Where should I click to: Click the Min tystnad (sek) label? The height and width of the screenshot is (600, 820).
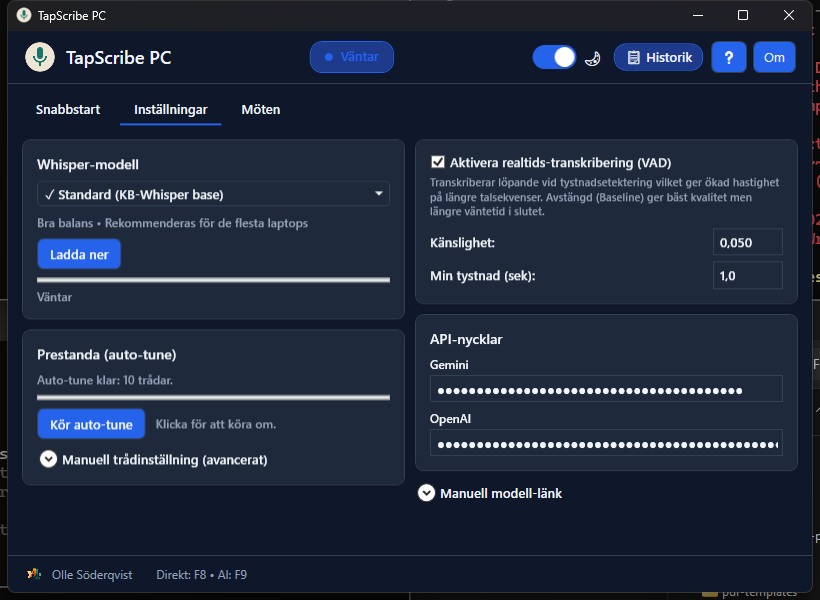click(x=483, y=276)
